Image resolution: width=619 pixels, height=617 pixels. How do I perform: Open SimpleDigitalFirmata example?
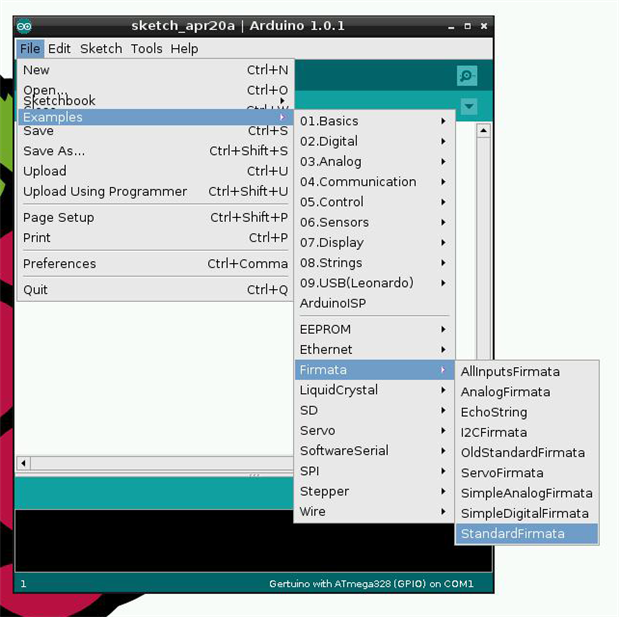(x=527, y=513)
